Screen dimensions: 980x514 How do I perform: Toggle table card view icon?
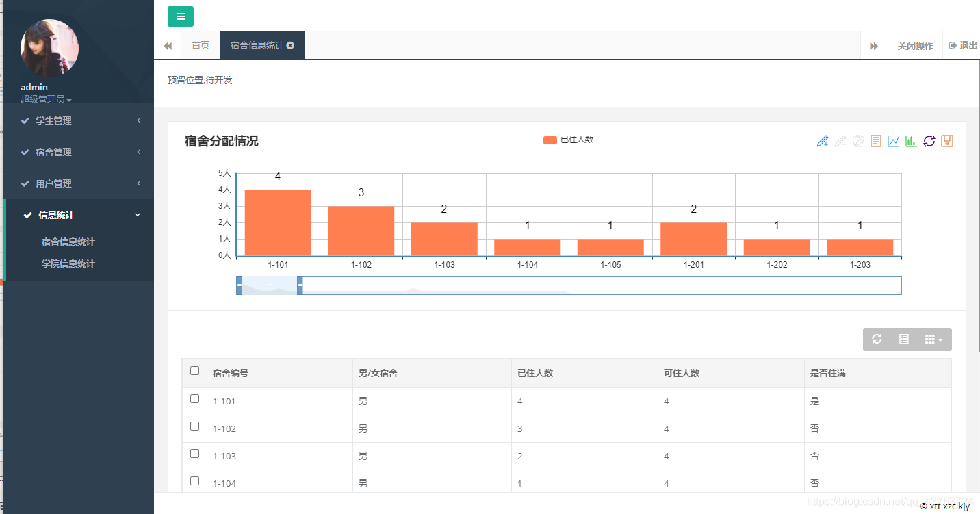(903, 339)
